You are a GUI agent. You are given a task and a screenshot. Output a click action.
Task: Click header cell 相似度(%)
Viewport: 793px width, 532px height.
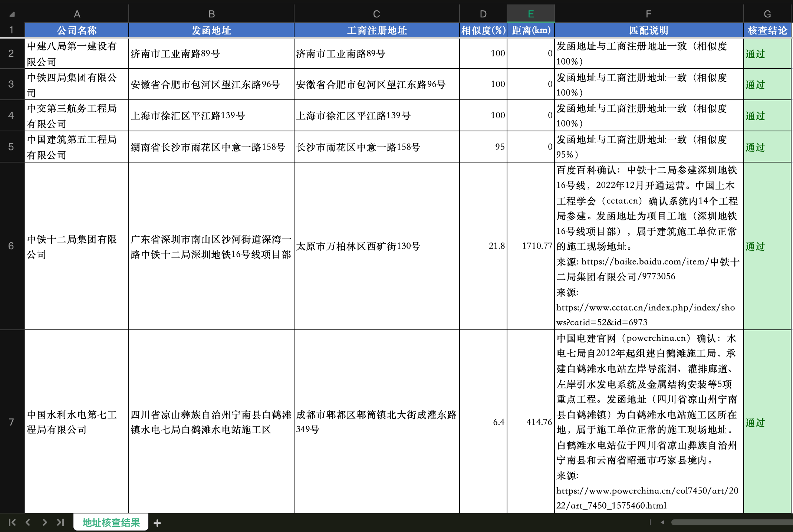click(x=483, y=30)
